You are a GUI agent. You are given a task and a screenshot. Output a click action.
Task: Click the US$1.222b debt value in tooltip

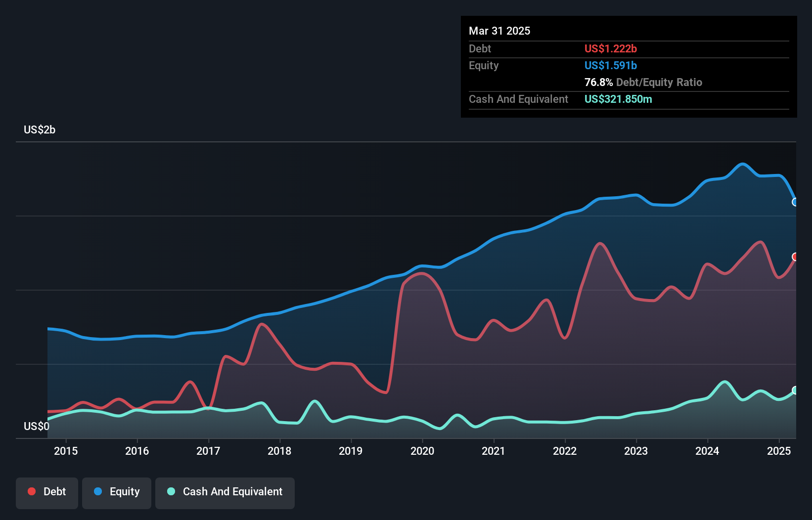coord(610,49)
